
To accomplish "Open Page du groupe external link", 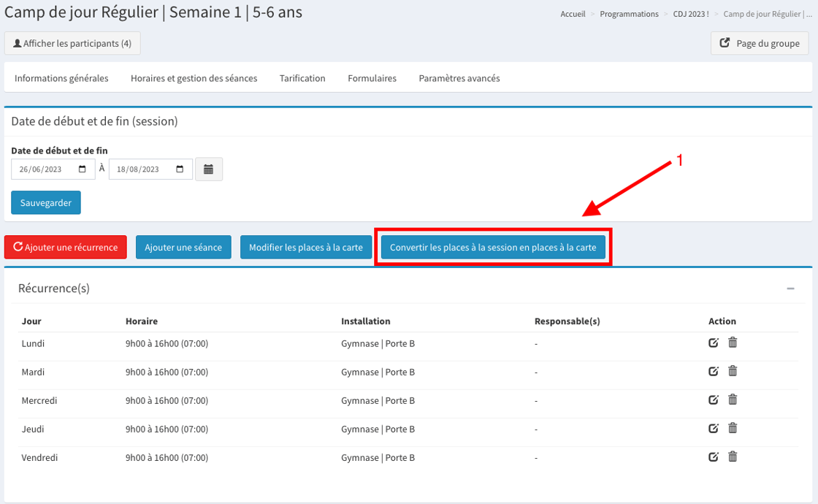I will pos(760,43).
